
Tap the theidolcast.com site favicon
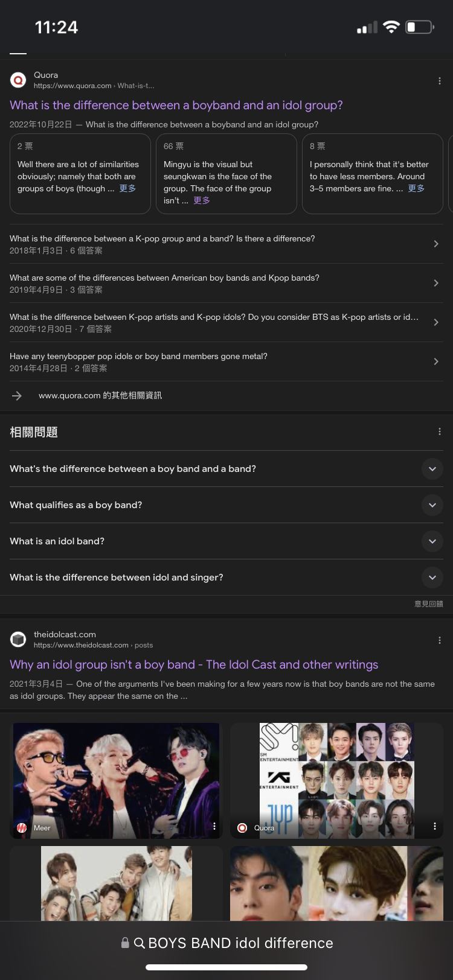(19, 639)
